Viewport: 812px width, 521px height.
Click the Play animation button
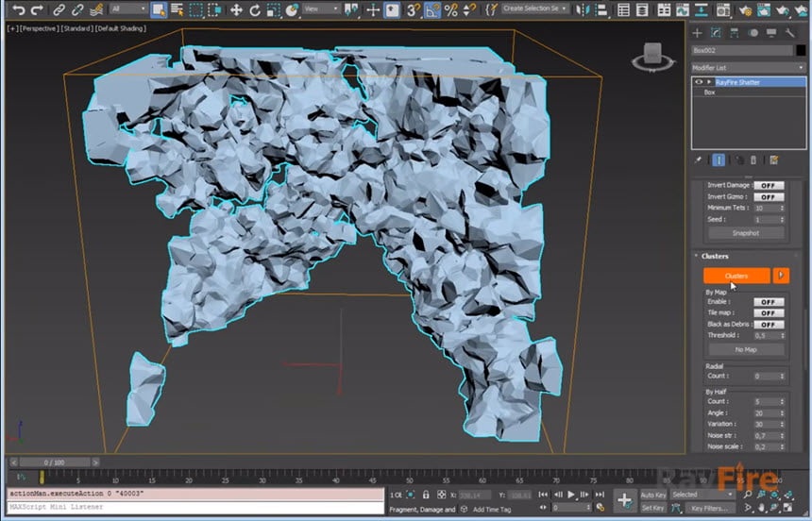[570, 495]
